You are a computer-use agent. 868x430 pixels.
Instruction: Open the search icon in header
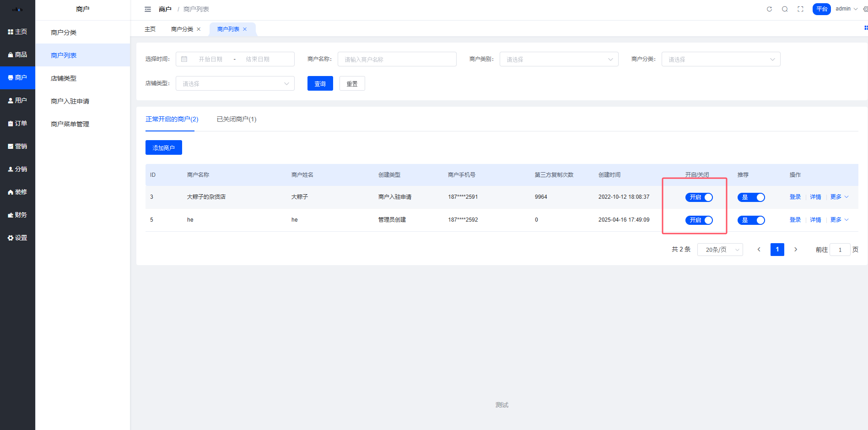(785, 9)
